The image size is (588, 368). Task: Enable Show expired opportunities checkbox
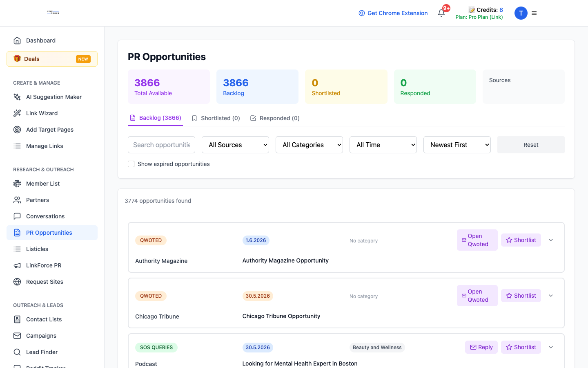point(131,164)
